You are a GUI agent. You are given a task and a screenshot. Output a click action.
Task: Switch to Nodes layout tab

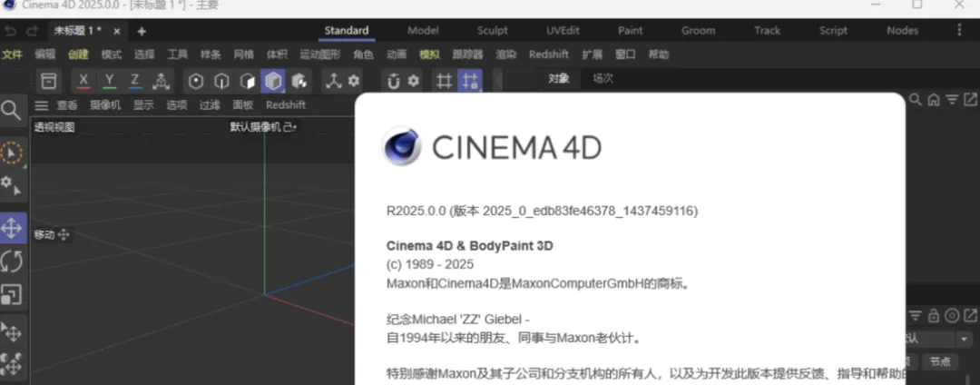coord(903,31)
